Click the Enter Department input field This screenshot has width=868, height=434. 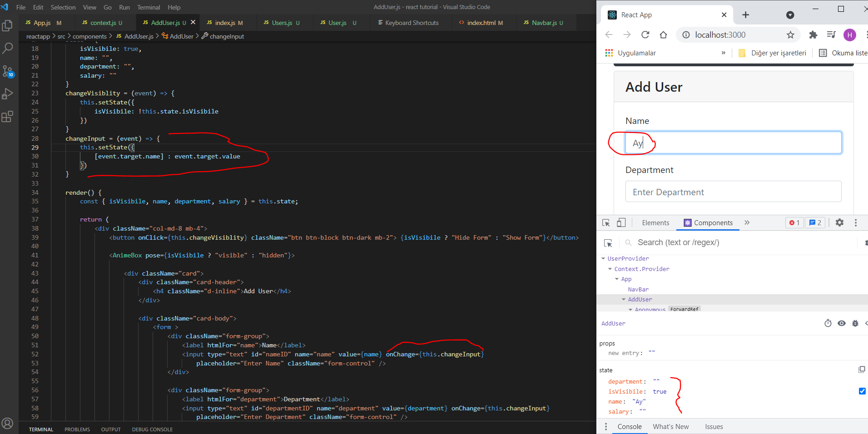click(x=733, y=192)
